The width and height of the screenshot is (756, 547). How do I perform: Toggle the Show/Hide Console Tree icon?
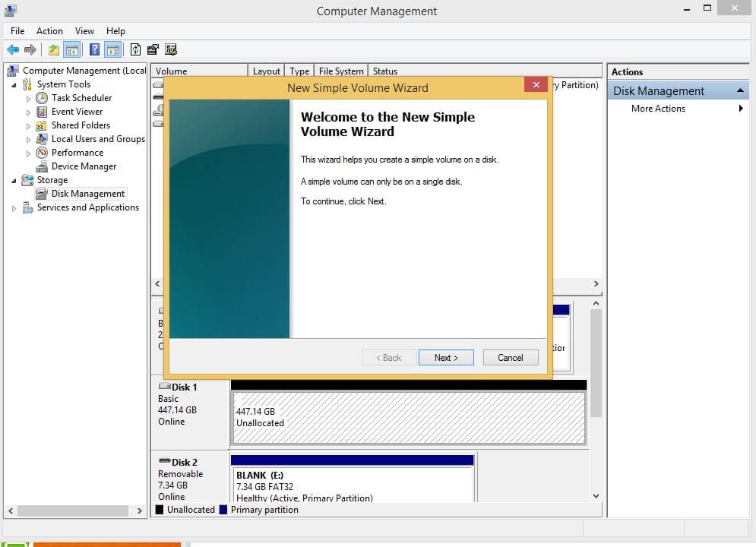pyautogui.click(x=72, y=49)
